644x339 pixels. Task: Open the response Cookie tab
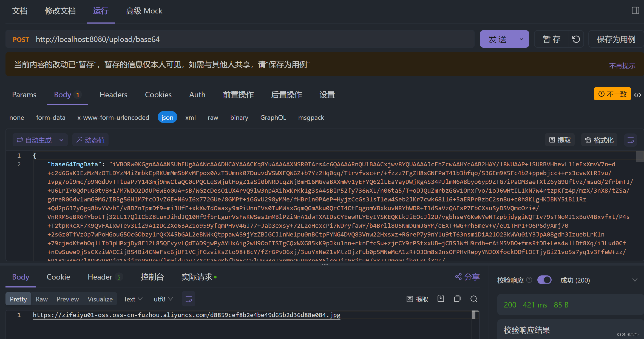tap(58, 277)
